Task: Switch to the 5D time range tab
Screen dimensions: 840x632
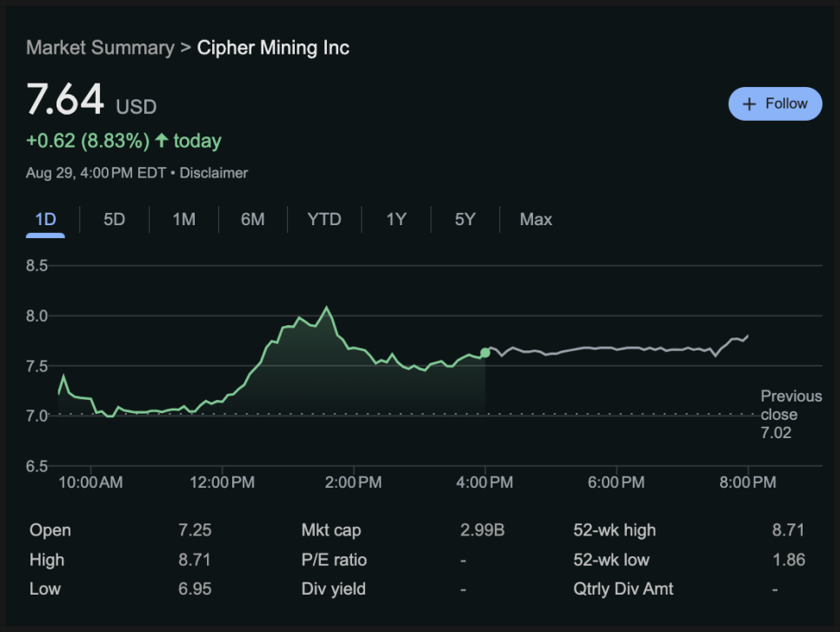Action: pyautogui.click(x=114, y=220)
